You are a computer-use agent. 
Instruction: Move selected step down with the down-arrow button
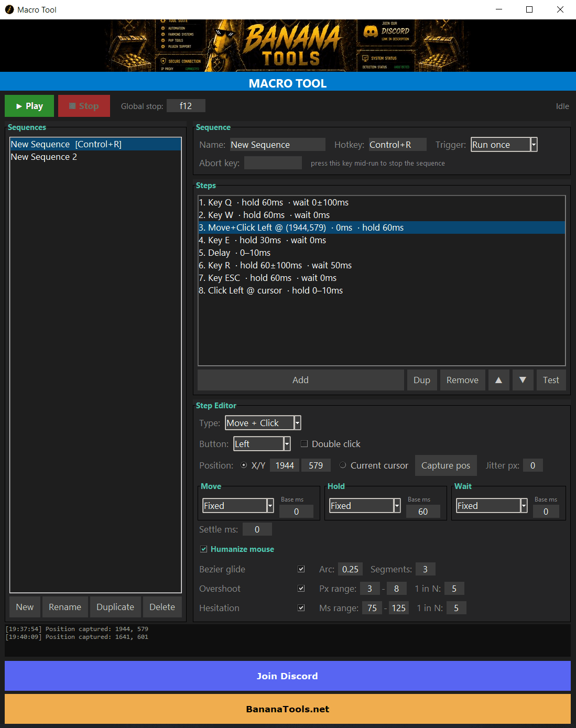pyautogui.click(x=523, y=380)
